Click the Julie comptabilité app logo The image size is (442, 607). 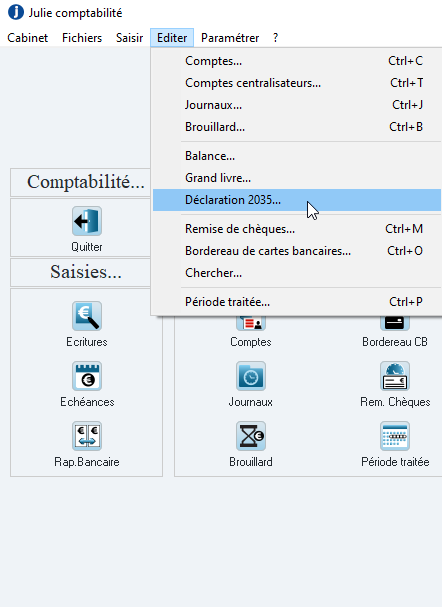[16, 12]
